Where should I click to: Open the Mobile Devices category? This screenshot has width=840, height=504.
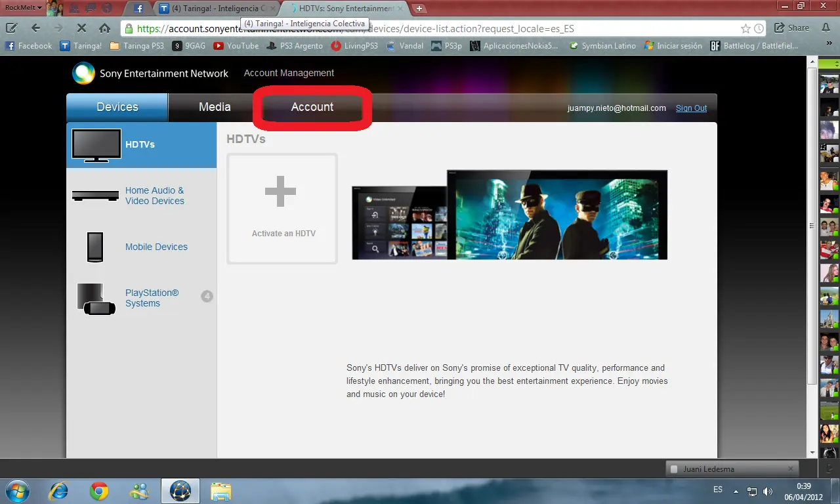pyautogui.click(x=141, y=247)
